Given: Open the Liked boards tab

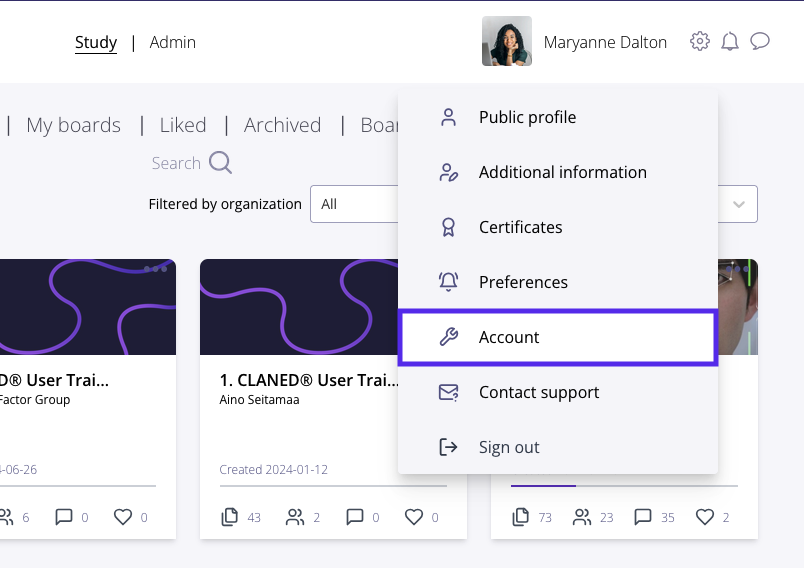Looking at the screenshot, I should (x=183, y=125).
